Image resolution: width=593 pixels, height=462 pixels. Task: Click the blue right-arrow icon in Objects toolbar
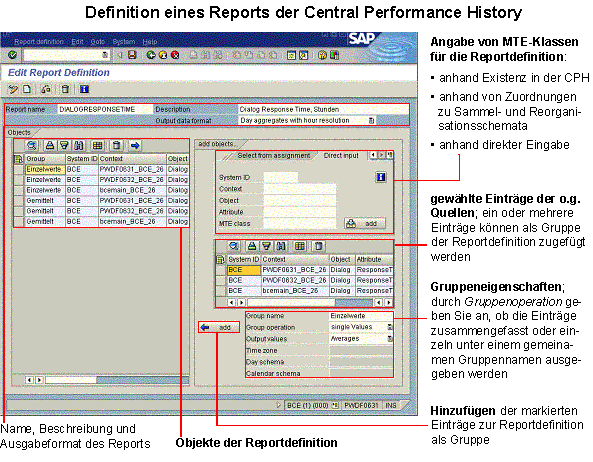[x=135, y=146]
